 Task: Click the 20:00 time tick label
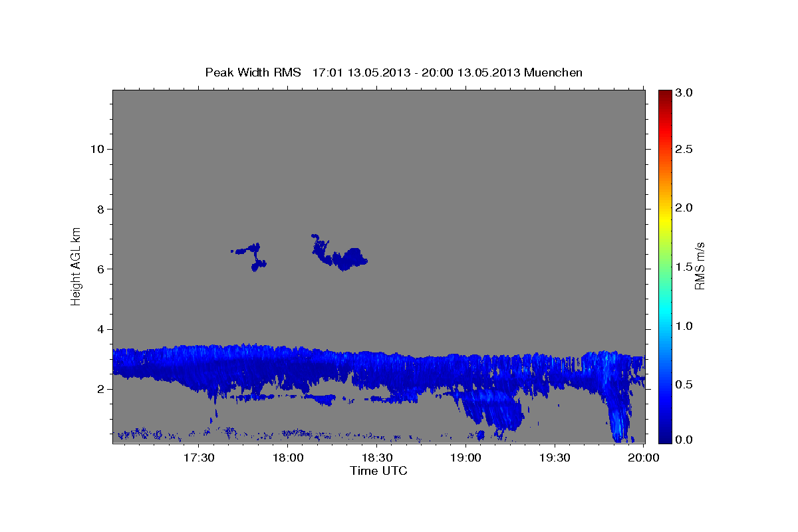tap(644, 458)
